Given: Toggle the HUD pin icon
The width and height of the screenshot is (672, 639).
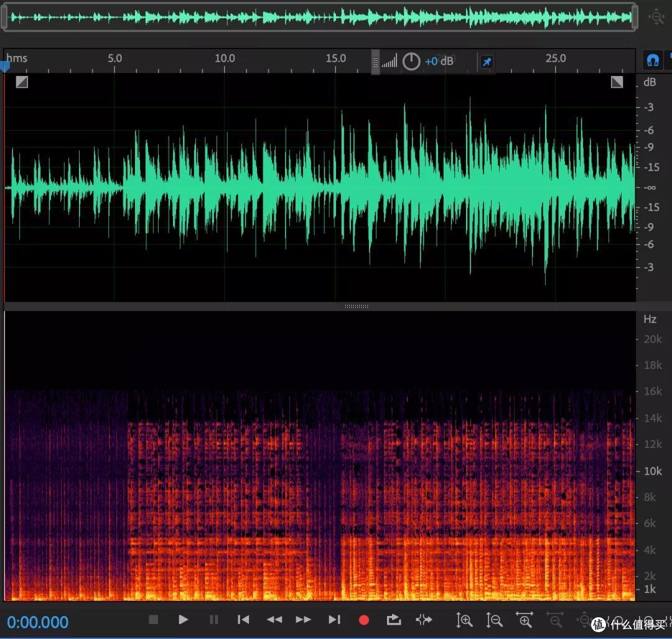Looking at the screenshot, I should coord(487,62).
